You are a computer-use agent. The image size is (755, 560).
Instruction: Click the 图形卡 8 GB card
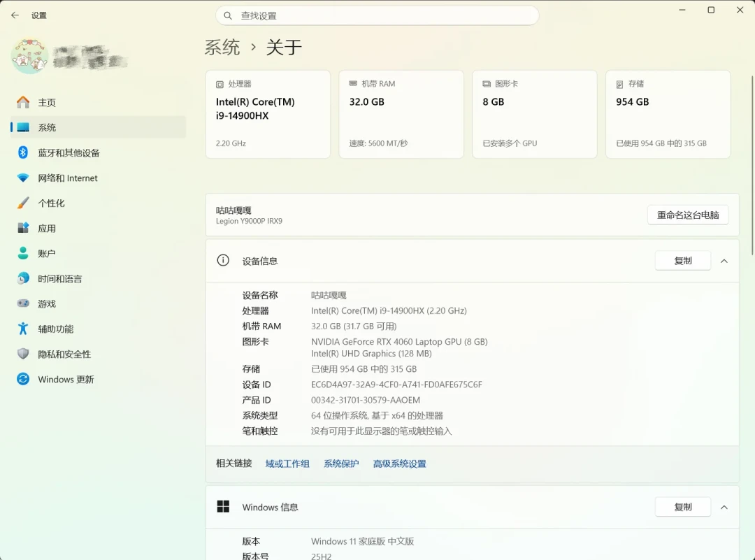tap(535, 114)
